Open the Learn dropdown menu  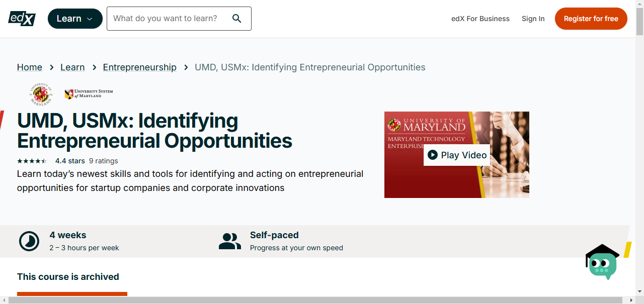point(75,18)
